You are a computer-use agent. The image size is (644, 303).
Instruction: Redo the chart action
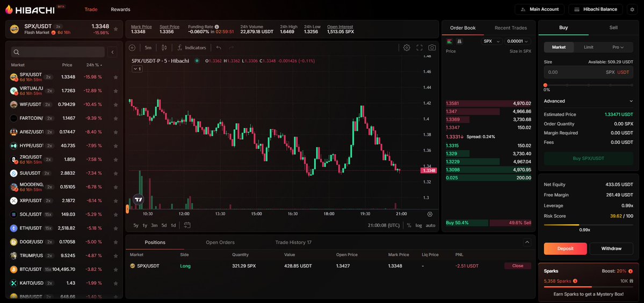pos(231,48)
